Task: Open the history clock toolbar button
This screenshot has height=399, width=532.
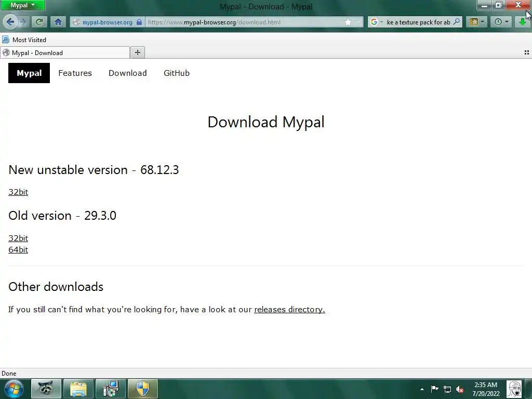Action: click(501, 22)
